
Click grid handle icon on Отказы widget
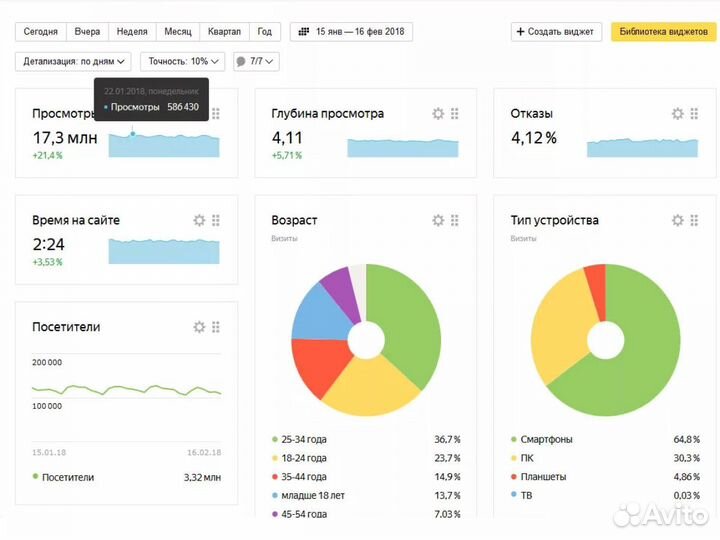[x=693, y=114]
